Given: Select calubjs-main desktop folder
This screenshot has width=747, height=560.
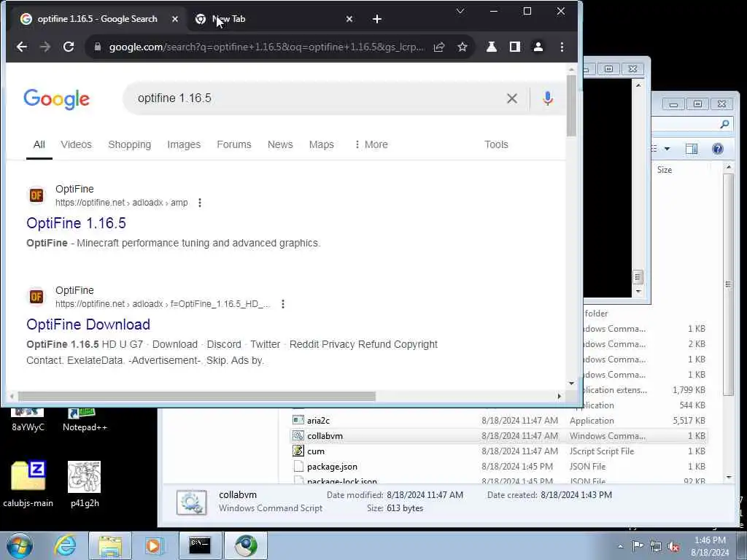Looking at the screenshot, I should click(x=28, y=484).
